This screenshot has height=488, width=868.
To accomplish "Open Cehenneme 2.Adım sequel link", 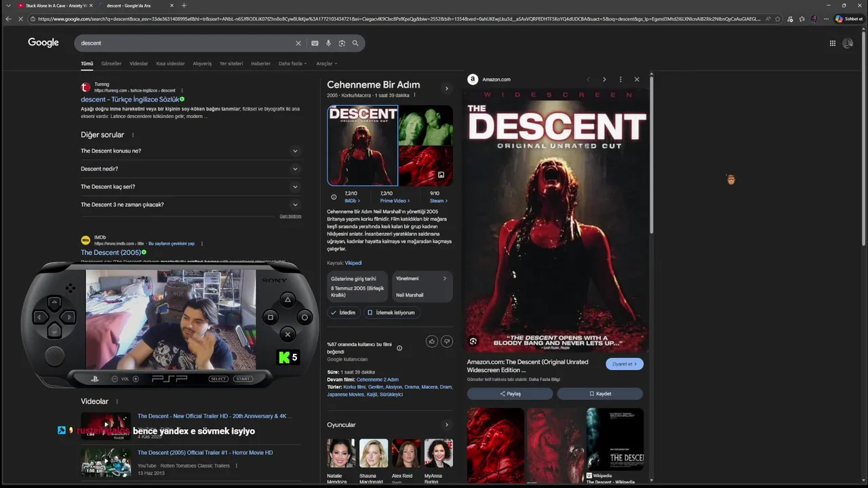I will pos(378,380).
